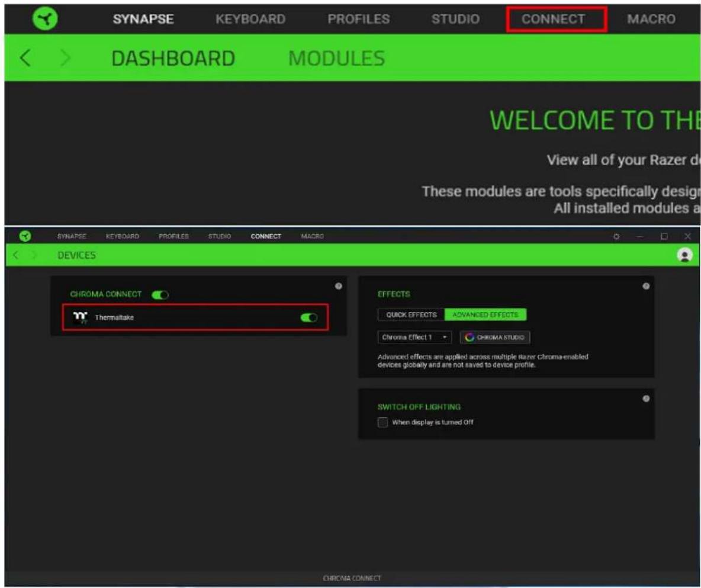Open the user profile avatar

pos(684,255)
